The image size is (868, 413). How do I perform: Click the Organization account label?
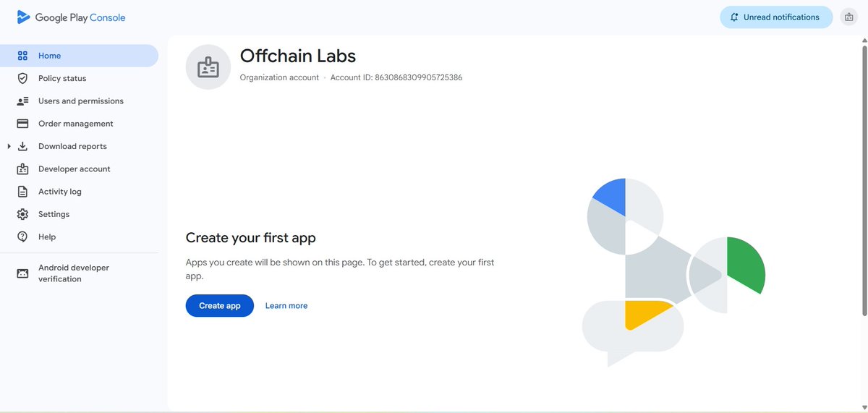pyautogui.click(x=279, y=77)
